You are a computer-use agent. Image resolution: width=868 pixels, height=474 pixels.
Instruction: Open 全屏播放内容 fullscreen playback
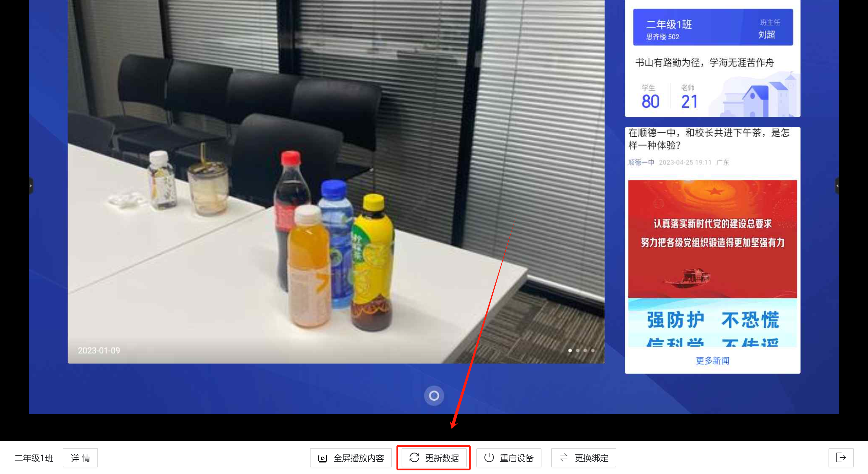point(351,458)
